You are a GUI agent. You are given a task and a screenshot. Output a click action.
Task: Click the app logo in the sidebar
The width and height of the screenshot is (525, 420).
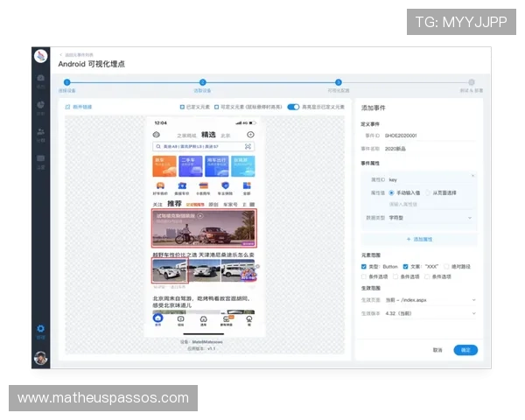point(40,57)
